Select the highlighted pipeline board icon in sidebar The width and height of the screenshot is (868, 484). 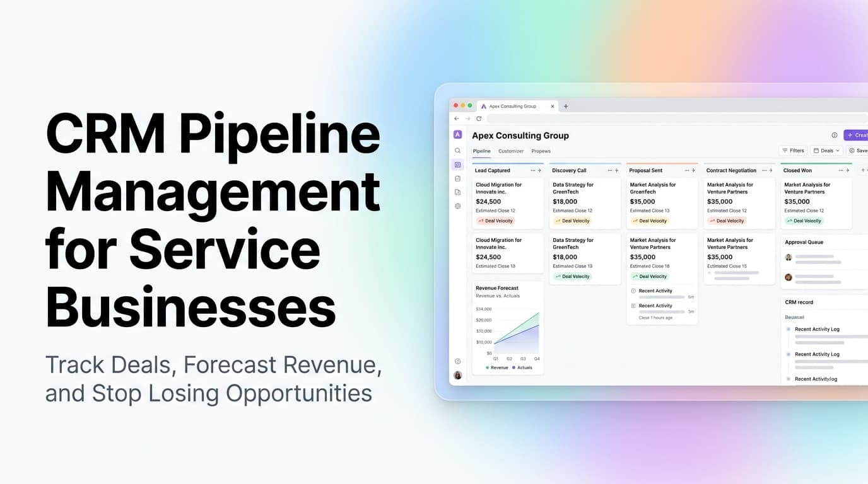tap(457, 164)
